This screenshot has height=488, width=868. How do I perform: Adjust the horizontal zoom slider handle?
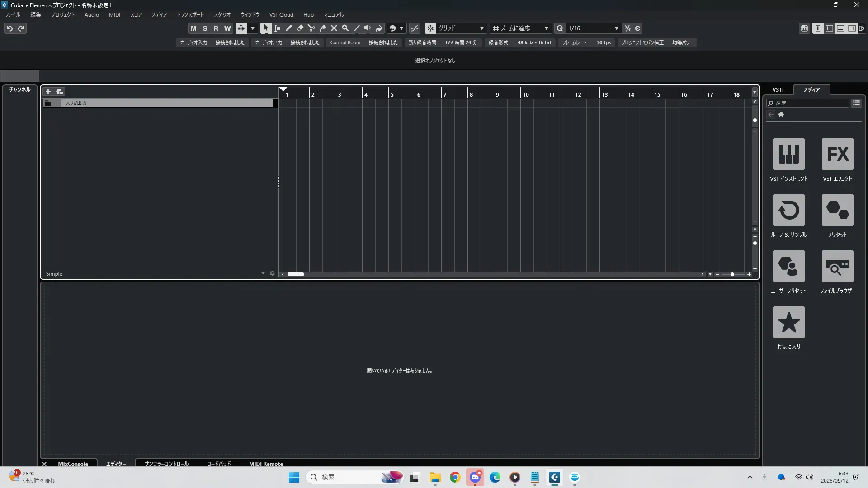tap(732, 274)
